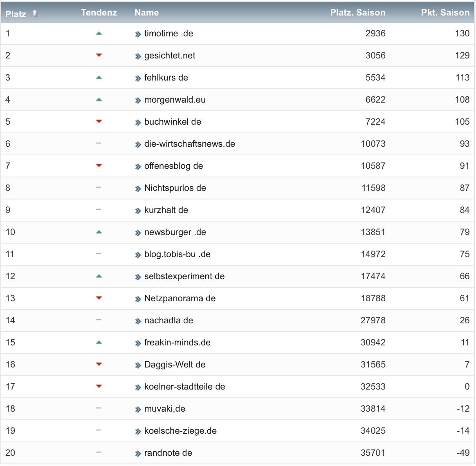Open the koelner-stadtteile de link
The width and height of the screenshot is (476, 466).
pos(184,387)
